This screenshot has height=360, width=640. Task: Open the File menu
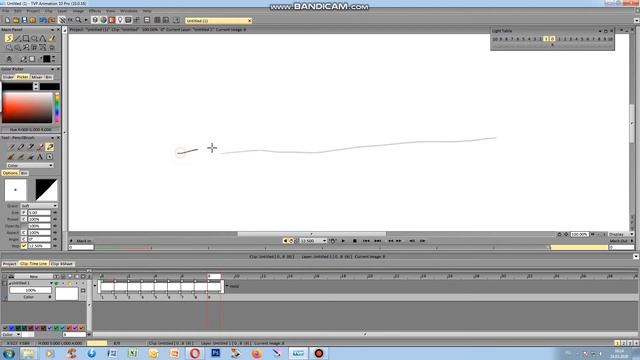[x=6, y=11]
